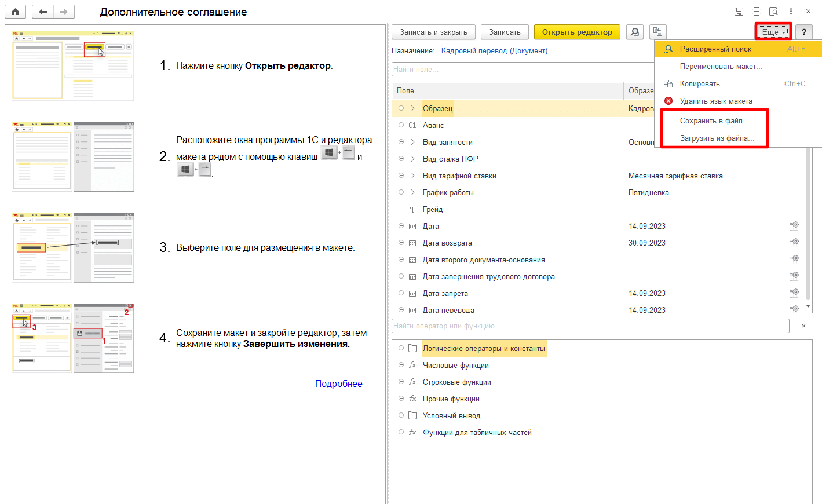Choose Удалить язык макета menu item
The height and width of the screenshot is (504, 822).
click(x=739, y=101)
